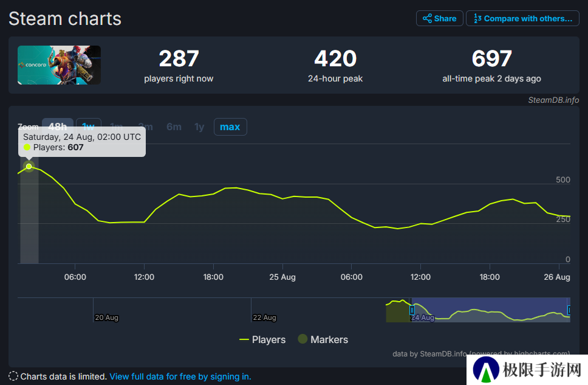Click the Concord game thumbnail

[60, 65]
